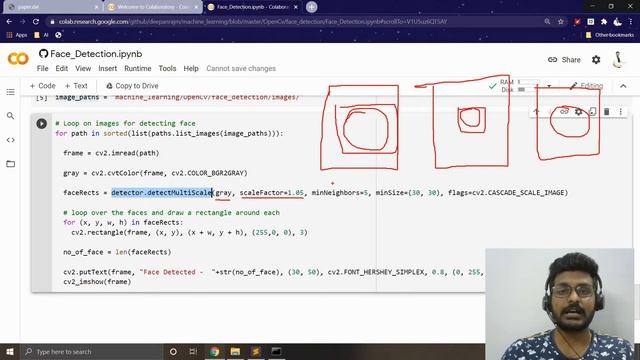Open File Explorer from the taskbar
640x360 pixels.
click(235, 351)
